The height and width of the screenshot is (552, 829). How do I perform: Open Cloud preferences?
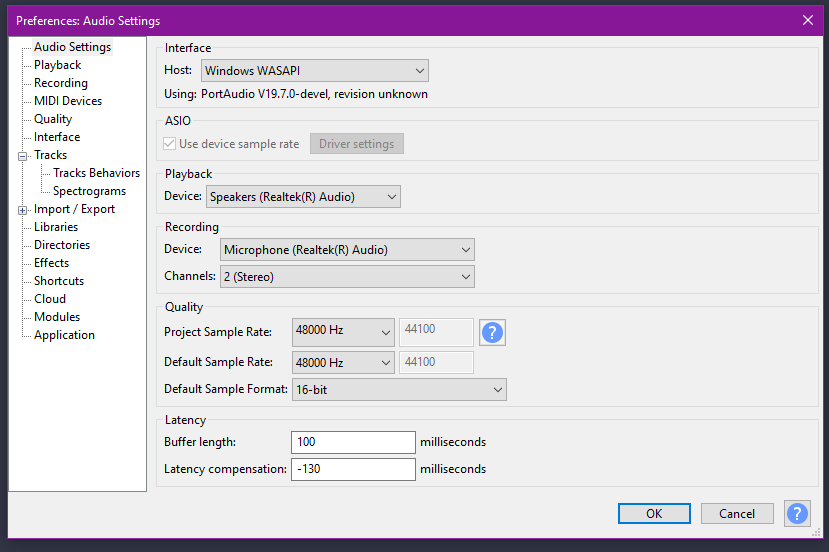click(x=50, y=299)
